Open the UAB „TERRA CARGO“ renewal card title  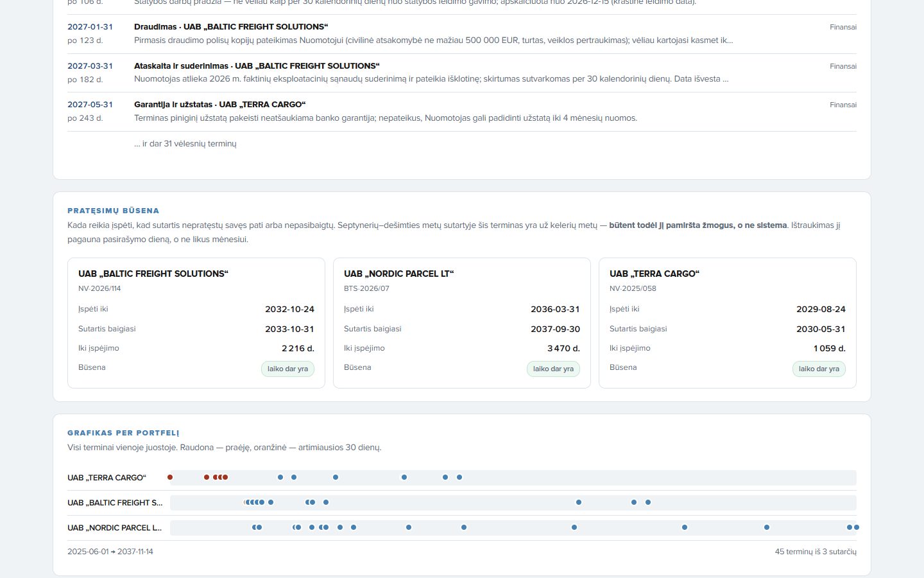tap(654, 274)
